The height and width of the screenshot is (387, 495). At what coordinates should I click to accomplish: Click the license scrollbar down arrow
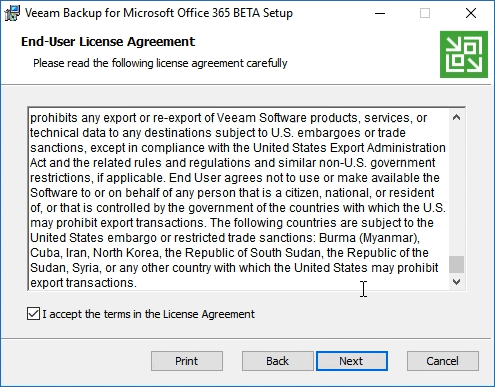pyautogui.click(x=456, y=282)
